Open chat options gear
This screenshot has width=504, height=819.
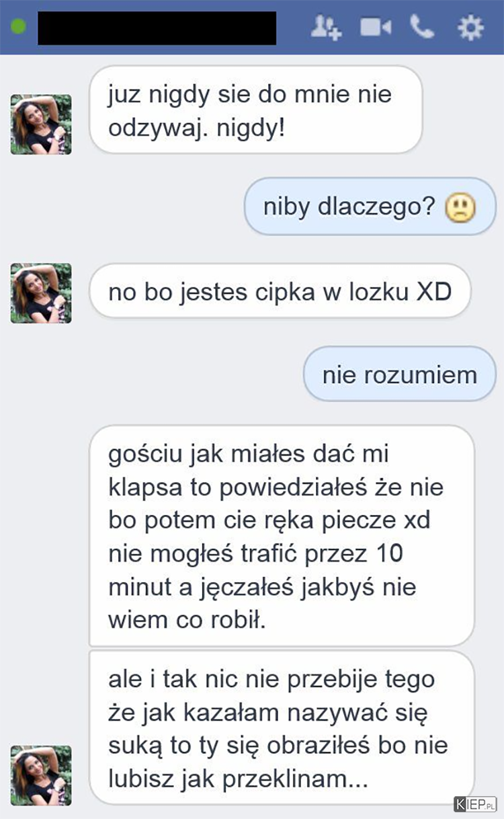coord(470,27)
